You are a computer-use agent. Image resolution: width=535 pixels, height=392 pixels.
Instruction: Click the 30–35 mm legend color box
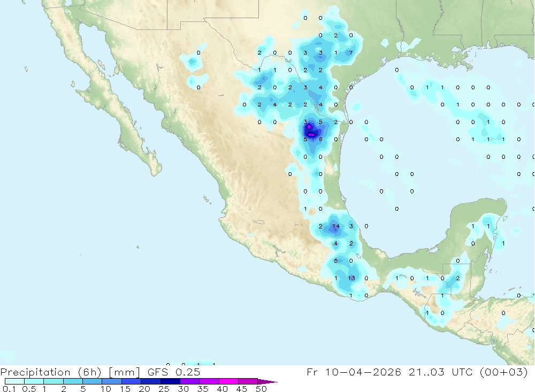pos(190,381)
